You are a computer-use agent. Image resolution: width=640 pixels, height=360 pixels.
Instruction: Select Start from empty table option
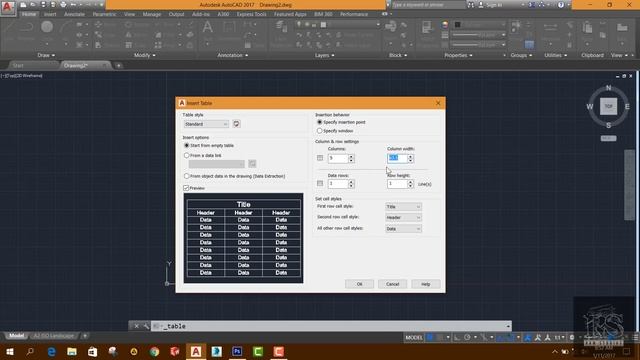point(187,145)
